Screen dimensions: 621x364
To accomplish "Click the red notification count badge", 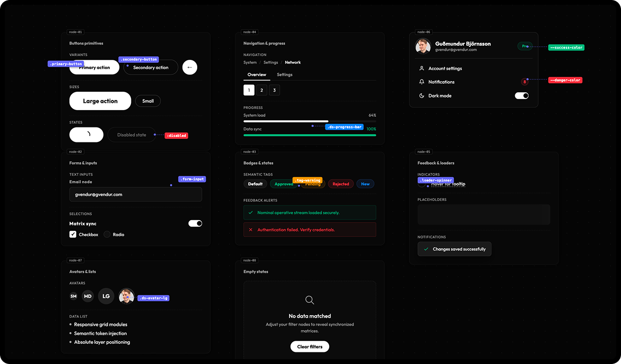I will click(x=524, y=82).
